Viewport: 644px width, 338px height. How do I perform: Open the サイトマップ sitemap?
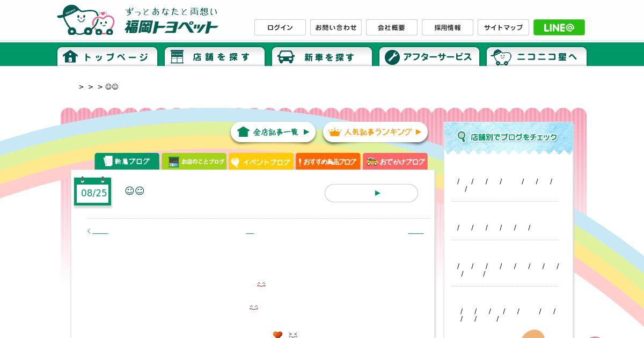[x=503, y=27]
